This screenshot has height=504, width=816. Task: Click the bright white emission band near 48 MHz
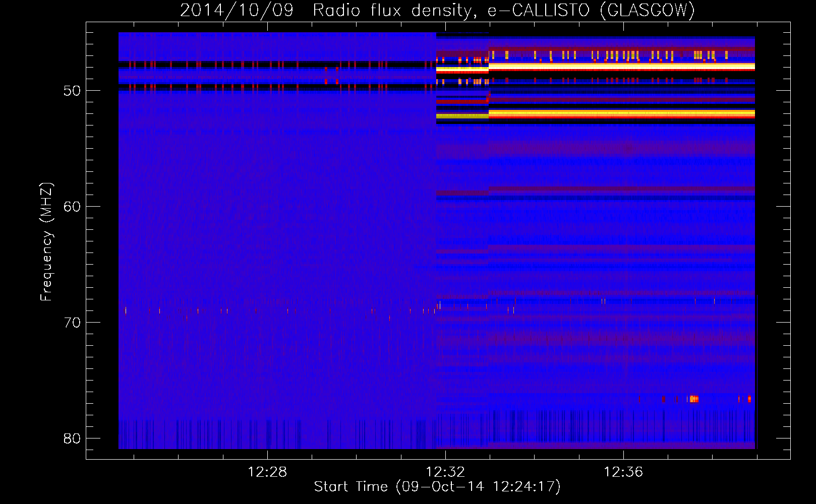click(x=621, y=66)
